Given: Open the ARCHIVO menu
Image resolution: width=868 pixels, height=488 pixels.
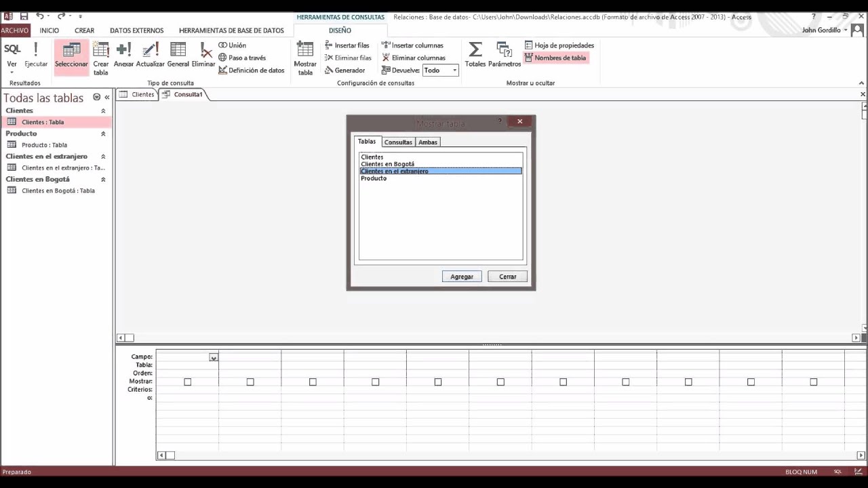Looking at the screenshot, I should [15, 30].
